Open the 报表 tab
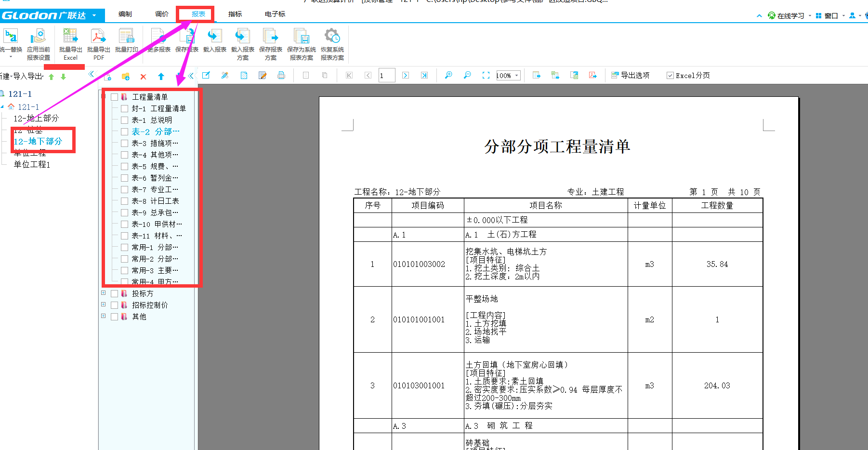868x450 pixels. pyautogui.click(x=198, y=14)
